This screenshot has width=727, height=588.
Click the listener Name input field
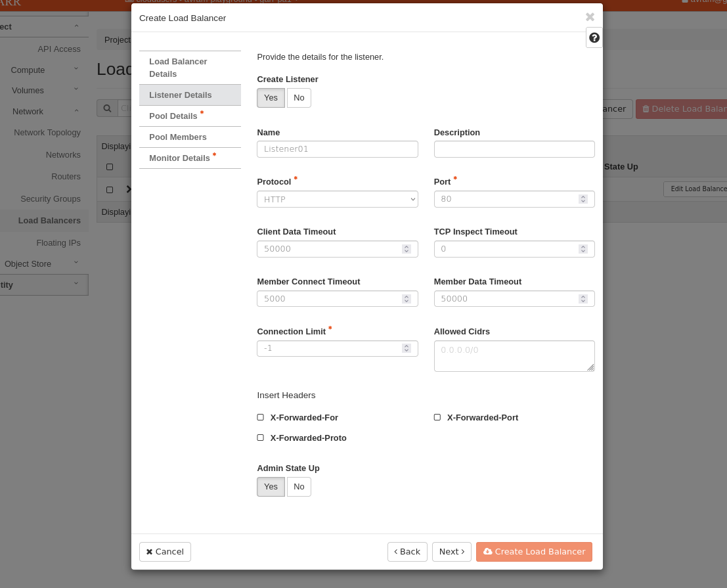[337, 149]
